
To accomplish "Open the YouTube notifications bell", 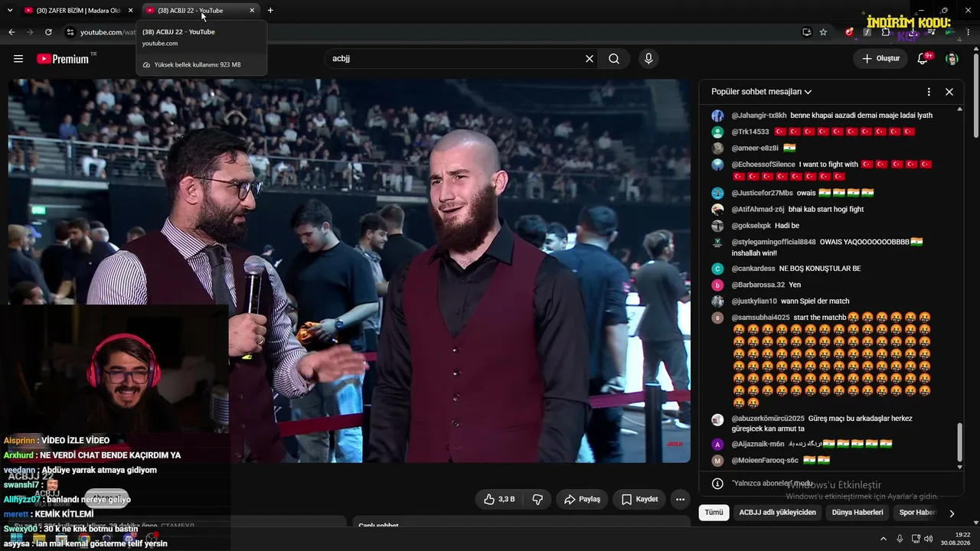I will 923,59.
